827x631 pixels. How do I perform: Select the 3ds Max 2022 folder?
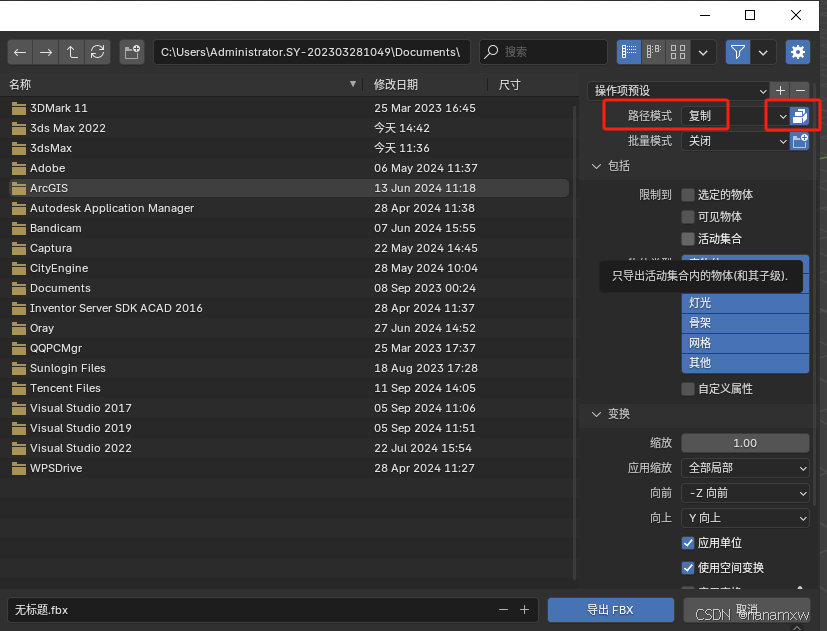pos(289,128)
